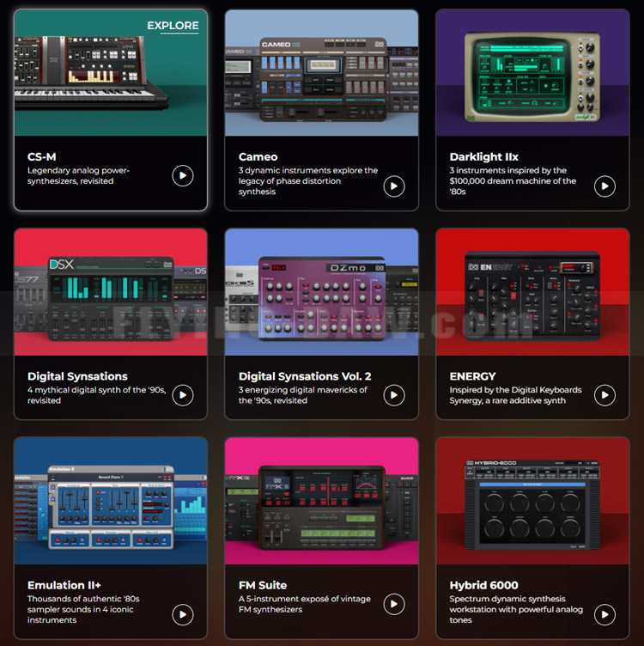This screenshot has height=646, width=644.
Task: Open the Emulation II+ thumbnail image
Action: tap(111, 501)
